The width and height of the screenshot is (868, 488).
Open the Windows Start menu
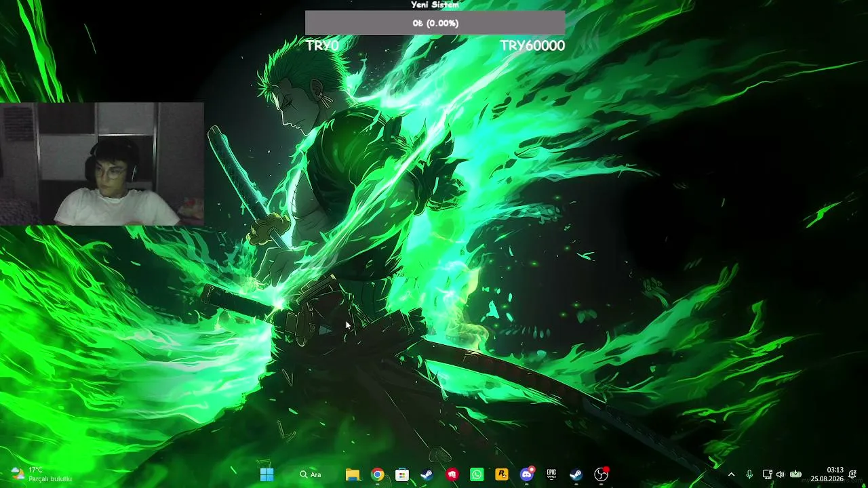[267, 474]
